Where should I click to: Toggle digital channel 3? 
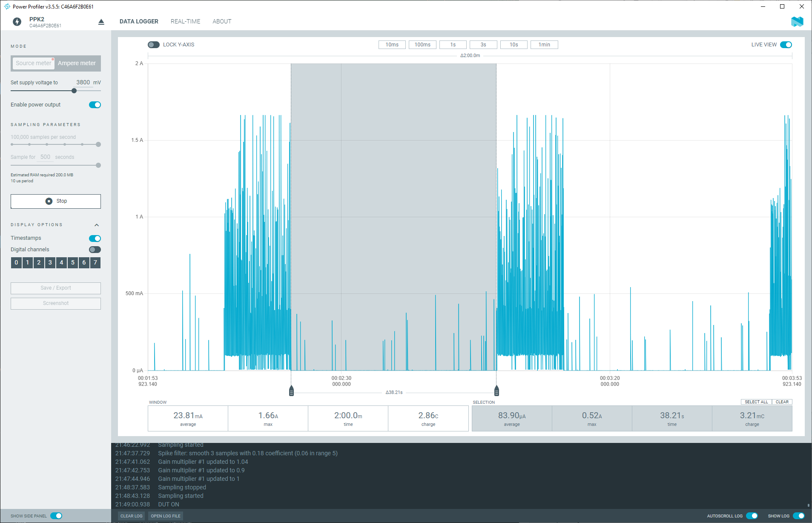point(50,263)
